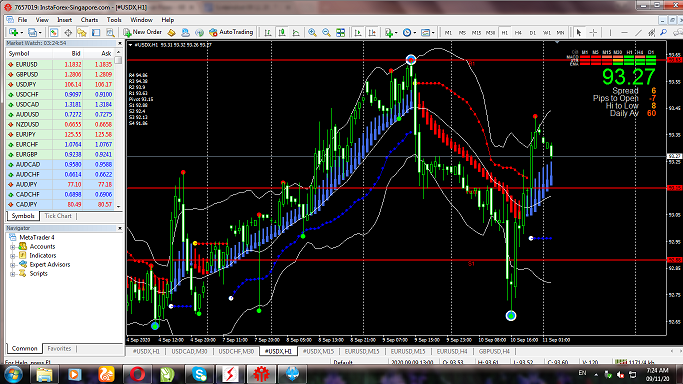Open the chart title dropdown triangle
Viewport: 683px width, 384px height.
click(x=131, y=45)
